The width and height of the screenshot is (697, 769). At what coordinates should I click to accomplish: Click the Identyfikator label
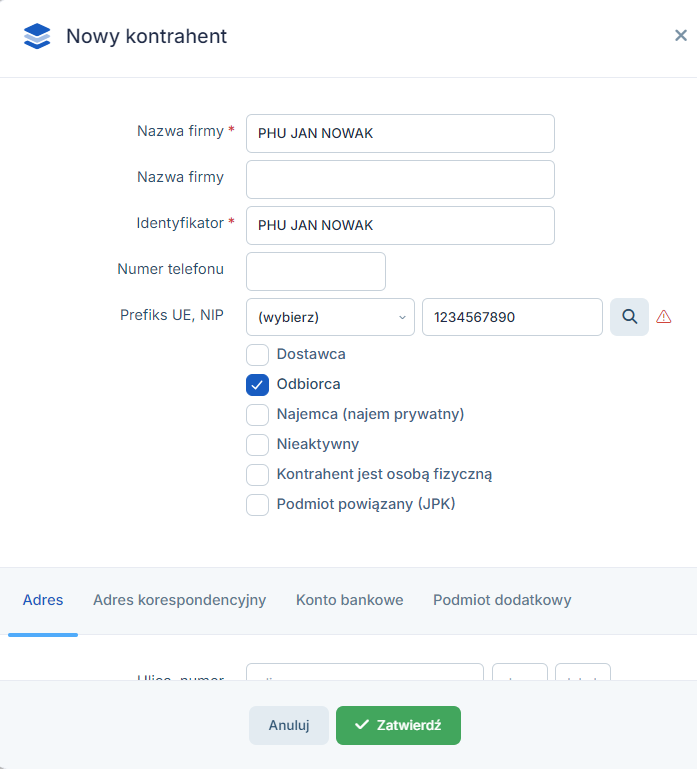(x=180, y=223)
